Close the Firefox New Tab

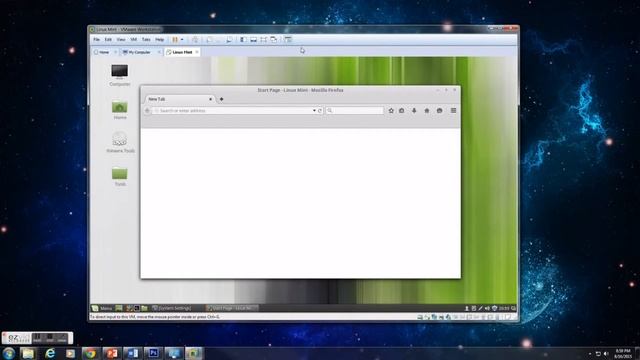tap(211, 99)
